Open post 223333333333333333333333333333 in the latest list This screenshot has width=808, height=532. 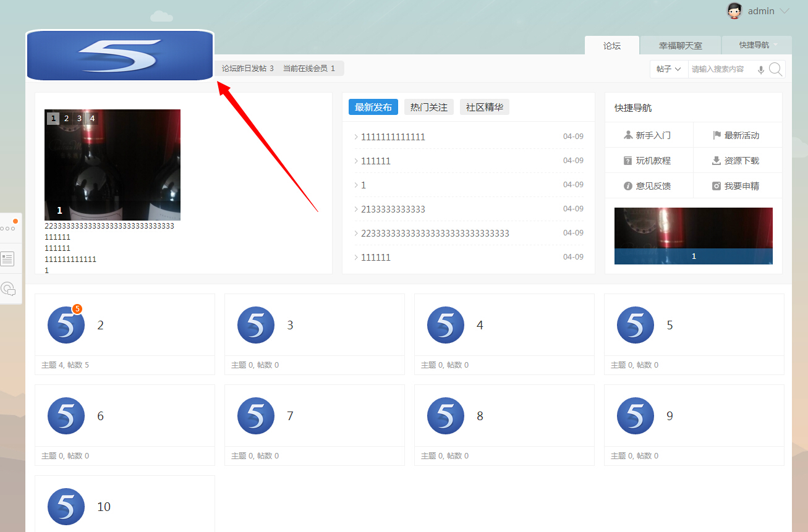click(x=435, y=233)
